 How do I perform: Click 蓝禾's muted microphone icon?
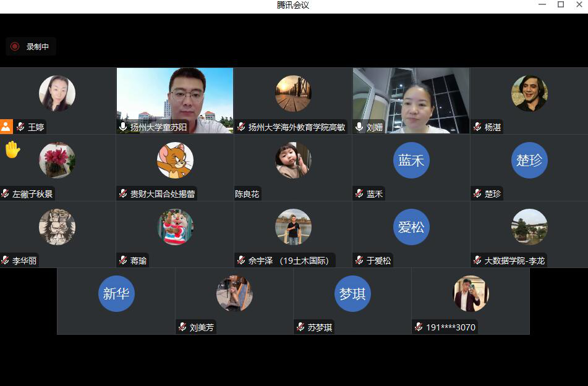tap(359, 193)
